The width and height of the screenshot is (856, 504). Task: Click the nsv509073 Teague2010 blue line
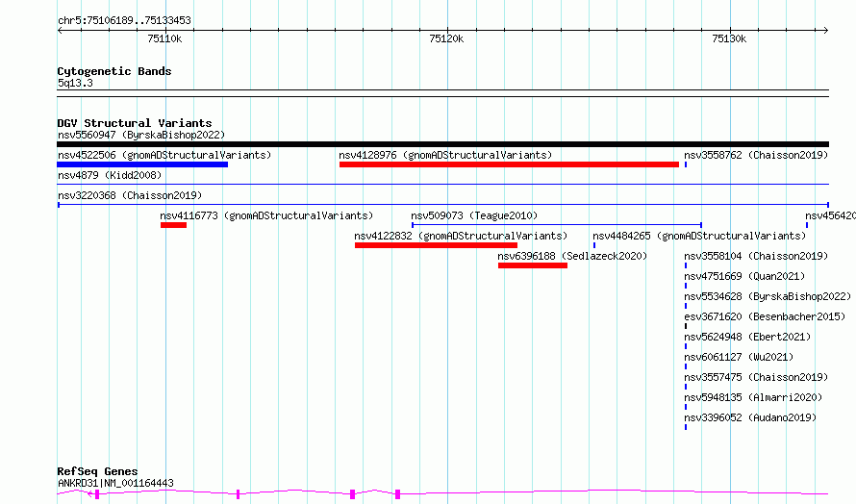pos(557,224)
